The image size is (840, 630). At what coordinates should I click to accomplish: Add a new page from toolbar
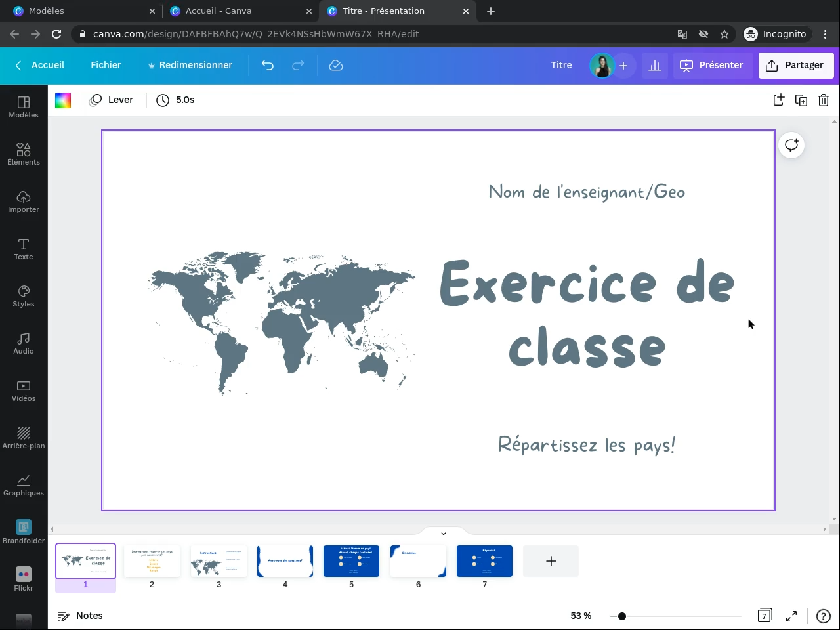[x=779, y=100]
